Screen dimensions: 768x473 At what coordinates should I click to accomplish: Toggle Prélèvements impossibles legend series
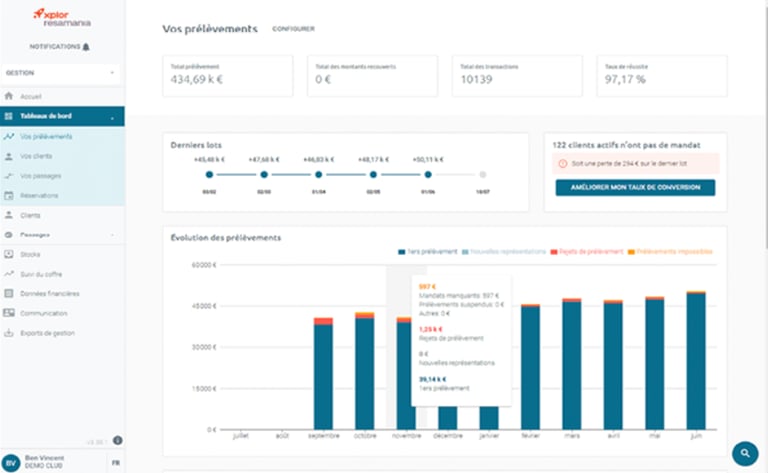point(670,252)
